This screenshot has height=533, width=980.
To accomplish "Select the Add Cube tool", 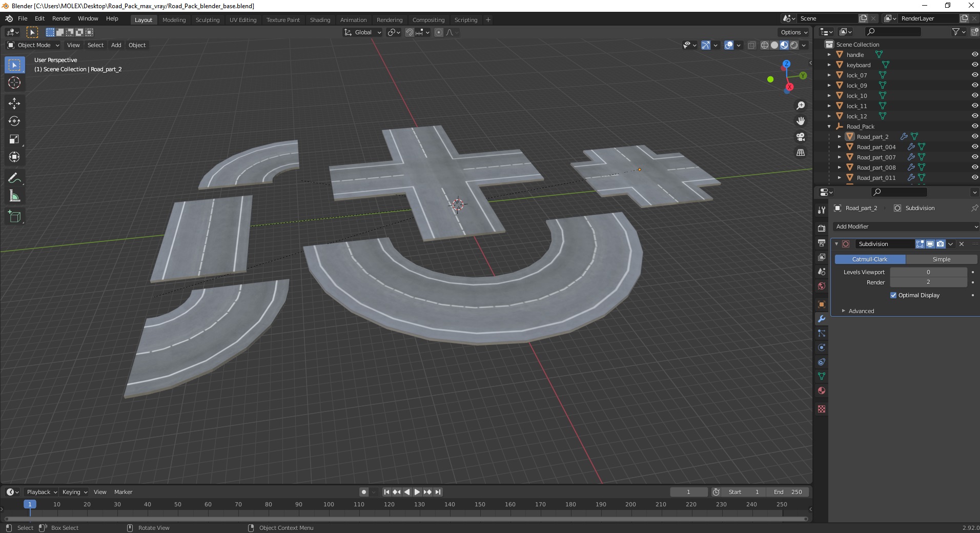I will click(x=14, y=217).
